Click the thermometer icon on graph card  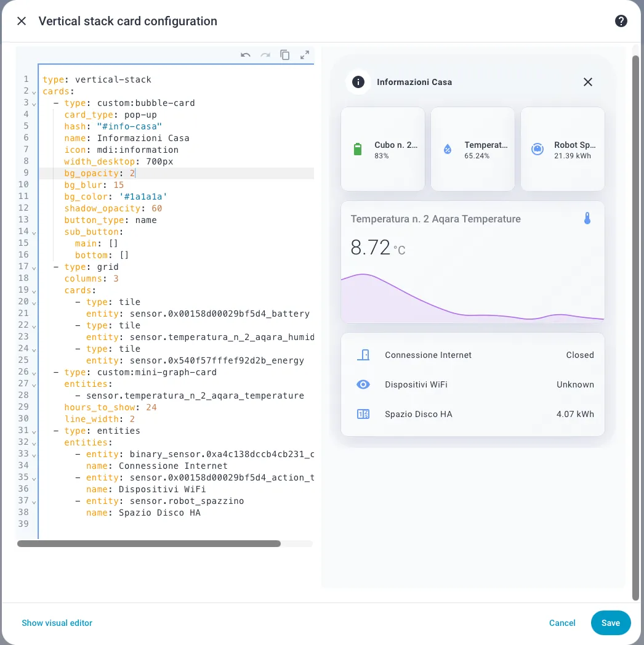pyautogui.click(x=587, y=219)
